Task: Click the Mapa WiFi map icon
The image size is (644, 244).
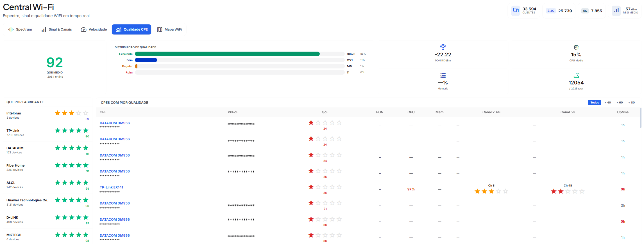Action: point(160,29)
